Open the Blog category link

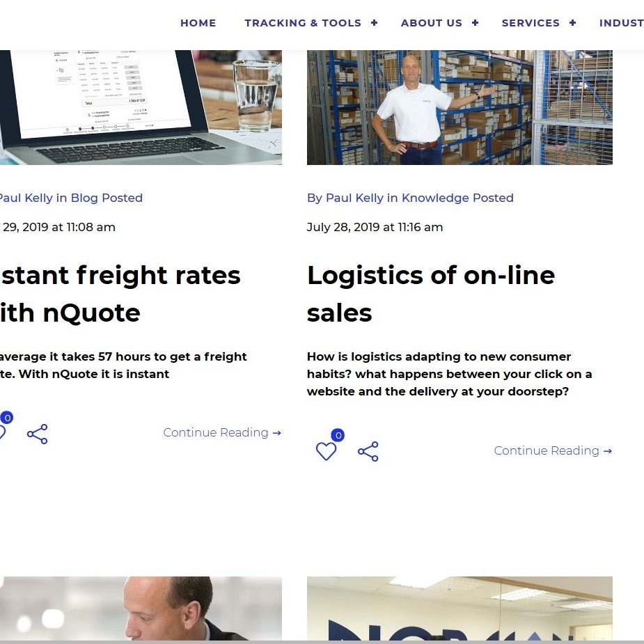(84, 198)
